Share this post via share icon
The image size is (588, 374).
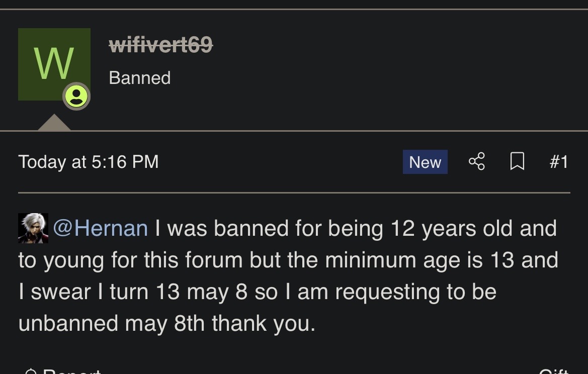(x=476, y=162)
